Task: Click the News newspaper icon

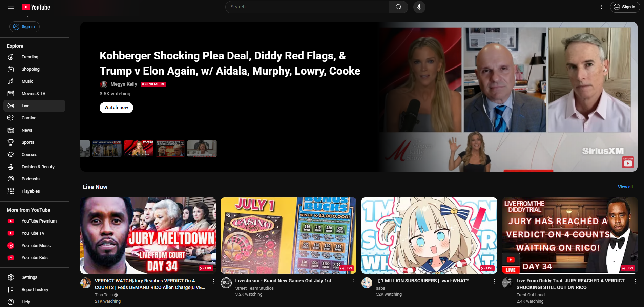Action: [11, 130]
